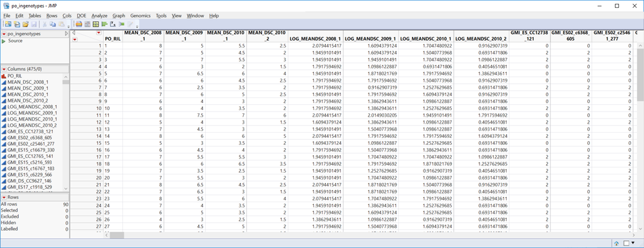Click the grayed-out pencil toolbar icon
This screenshot has height=248, width=644.
tap(130, 24)
